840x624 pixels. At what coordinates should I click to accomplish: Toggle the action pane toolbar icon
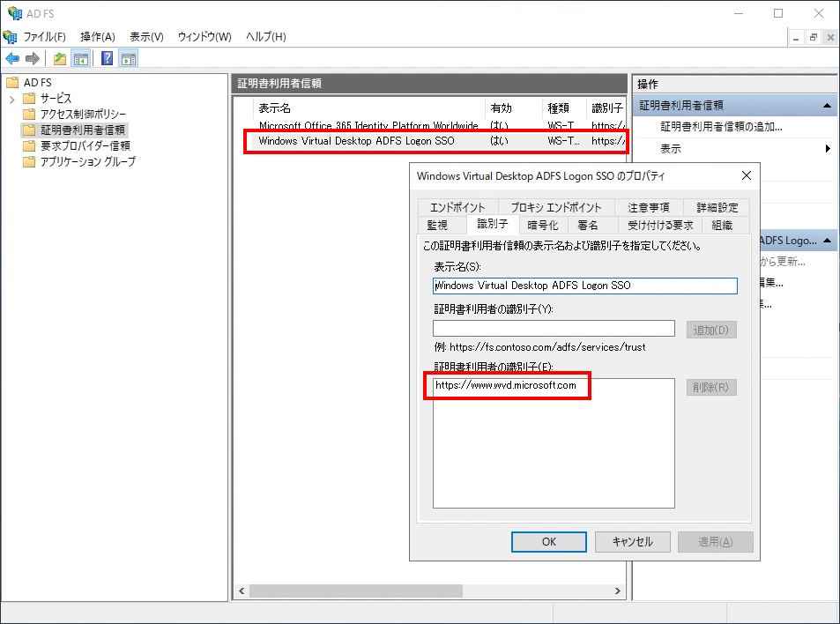tap(129, 58)
